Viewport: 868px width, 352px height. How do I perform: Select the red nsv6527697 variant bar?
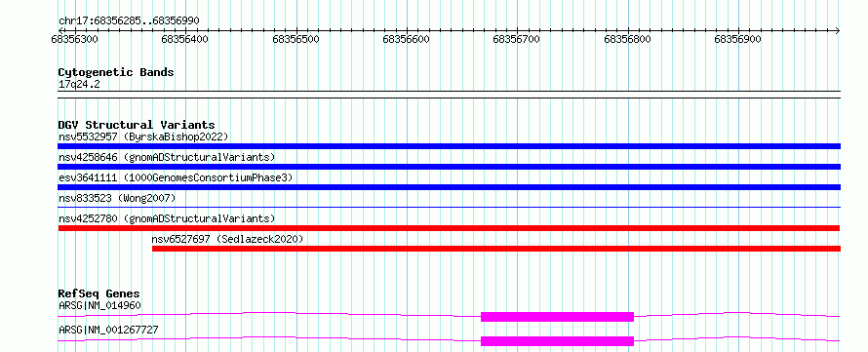coord(496,249)
